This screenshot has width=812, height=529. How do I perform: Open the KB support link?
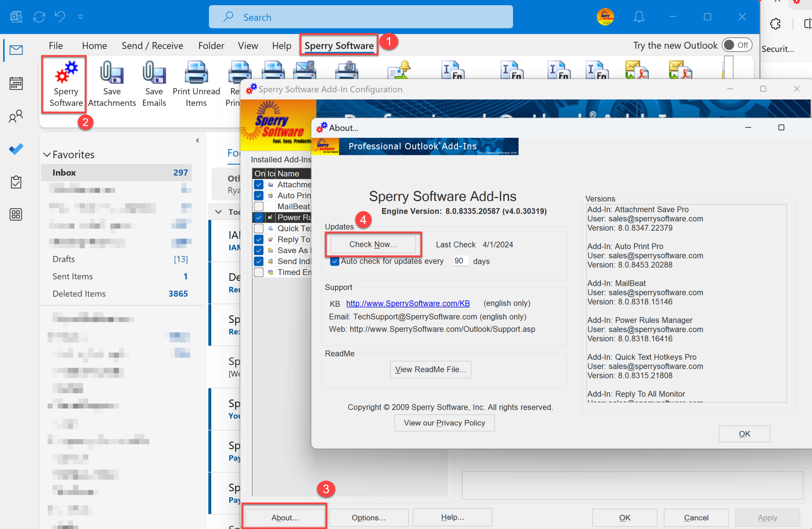[x=407, y=303]
